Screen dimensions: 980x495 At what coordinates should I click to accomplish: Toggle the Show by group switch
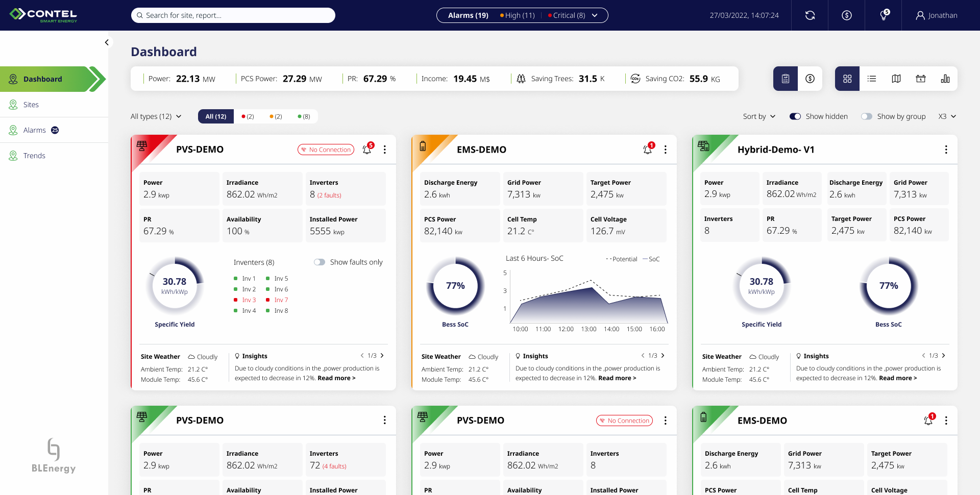[x=867, y=116]
